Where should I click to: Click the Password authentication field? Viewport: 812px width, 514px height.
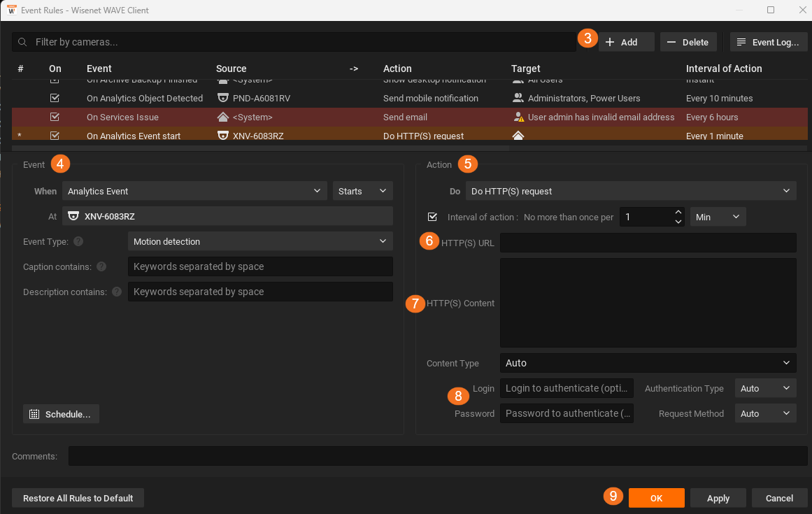tap(567, 413)
